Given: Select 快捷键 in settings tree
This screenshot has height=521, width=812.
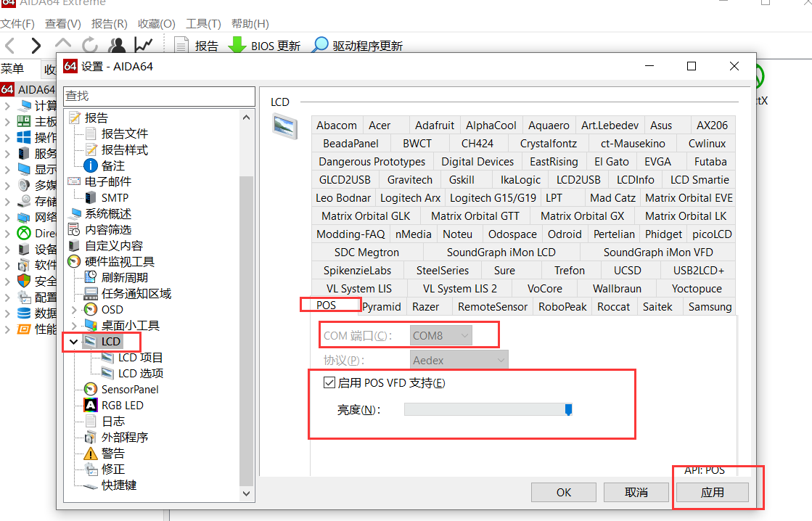Looking at the screenshot, I should (x=118, y=485).
